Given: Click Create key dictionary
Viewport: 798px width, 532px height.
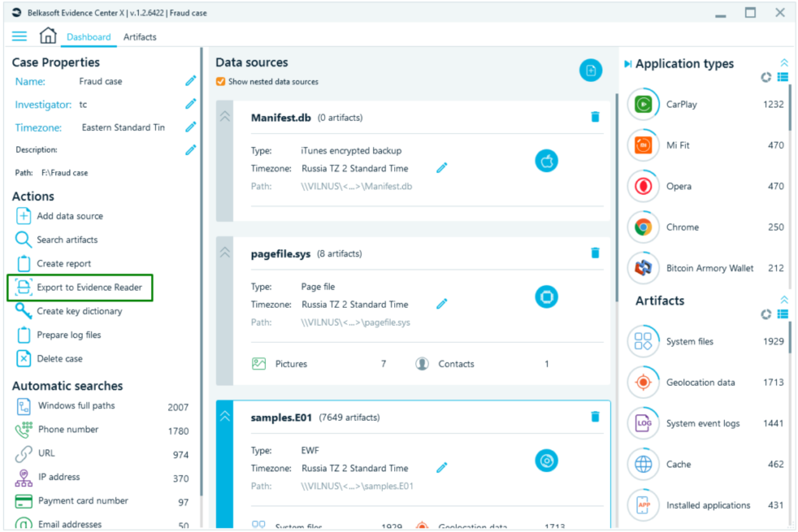Looking at the screenshot, I should 68,311.
